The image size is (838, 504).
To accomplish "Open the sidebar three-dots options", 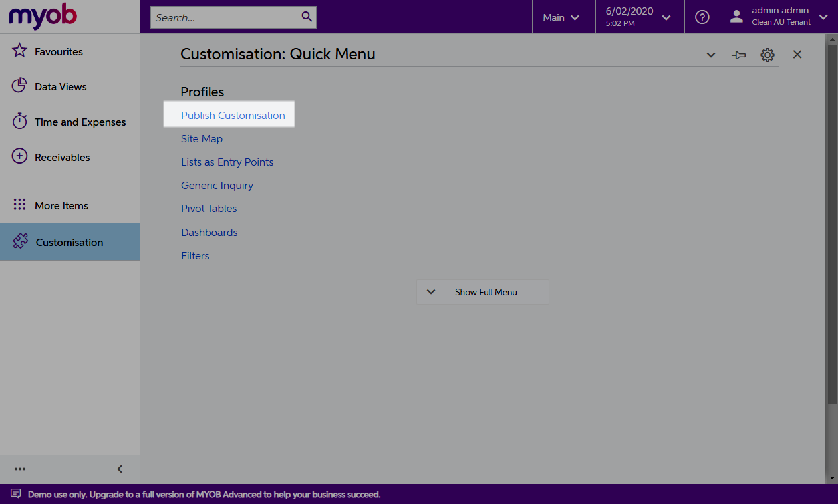I will 20,469.
